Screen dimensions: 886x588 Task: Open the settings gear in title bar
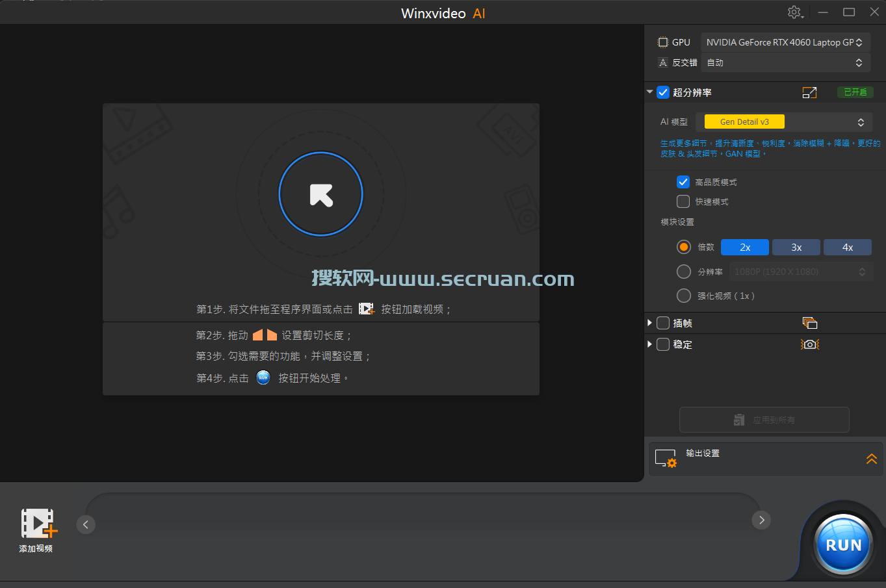tap(794, 12)
